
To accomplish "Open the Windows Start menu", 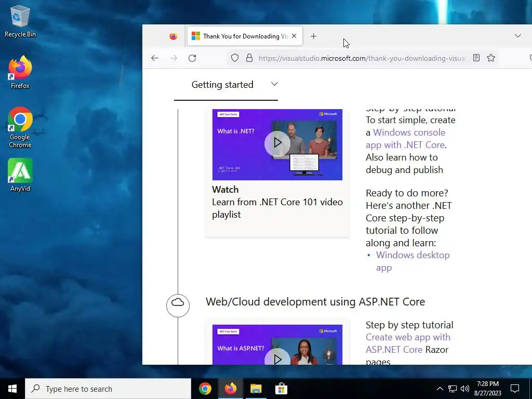I will pyautogui.click(x=12, y=389).
